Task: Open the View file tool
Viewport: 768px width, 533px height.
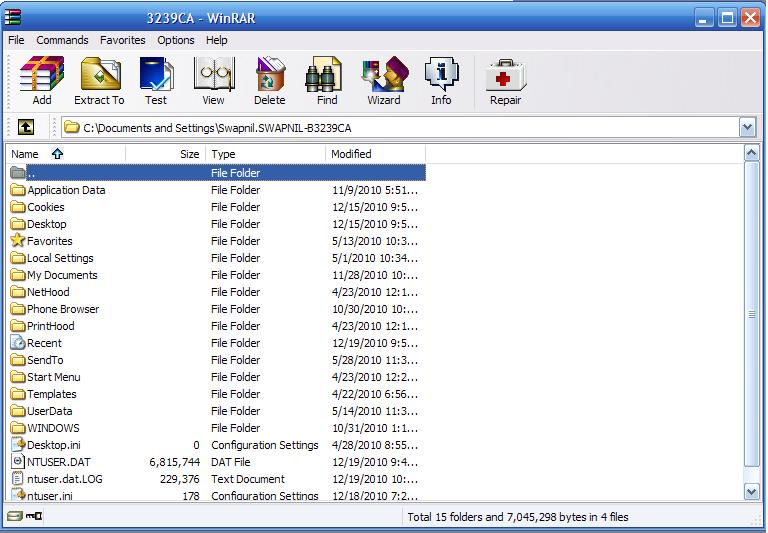Action: [214, 74]
